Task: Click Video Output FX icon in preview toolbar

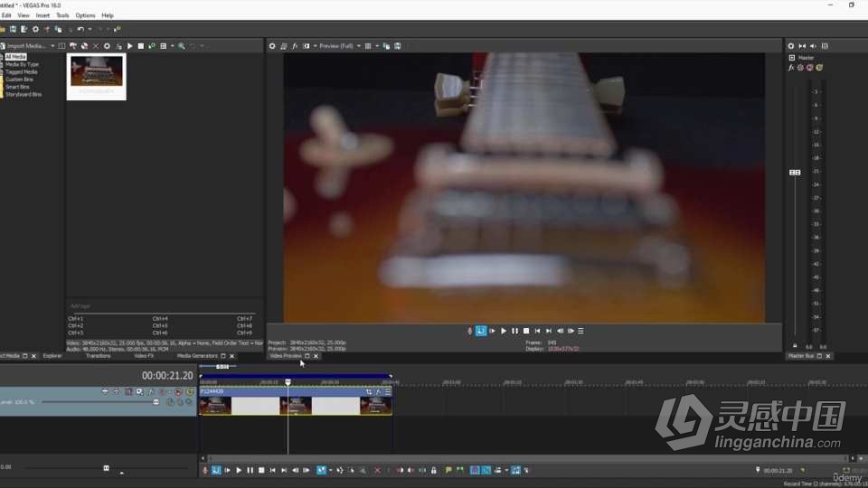Action: pyautogui.click(x=295, y=46)
